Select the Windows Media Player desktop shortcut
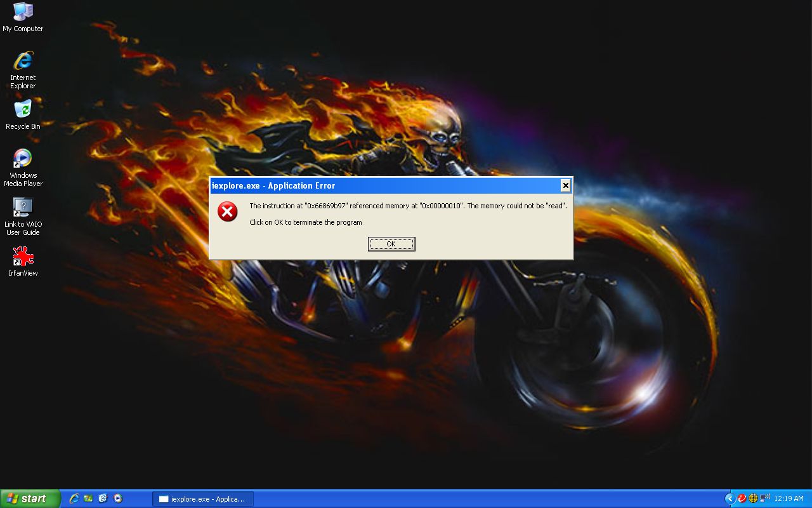 (23, 168)
